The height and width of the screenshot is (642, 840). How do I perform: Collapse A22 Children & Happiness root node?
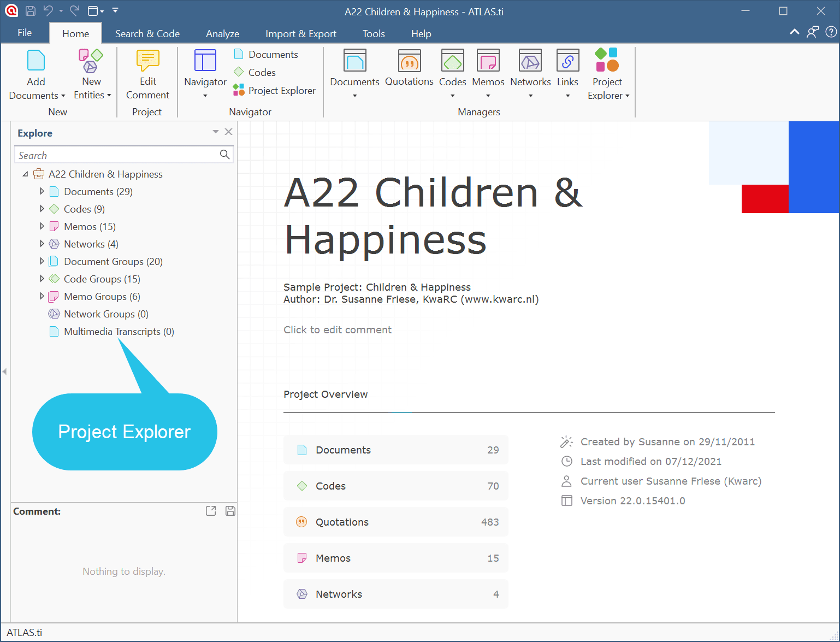click(25, 174)
